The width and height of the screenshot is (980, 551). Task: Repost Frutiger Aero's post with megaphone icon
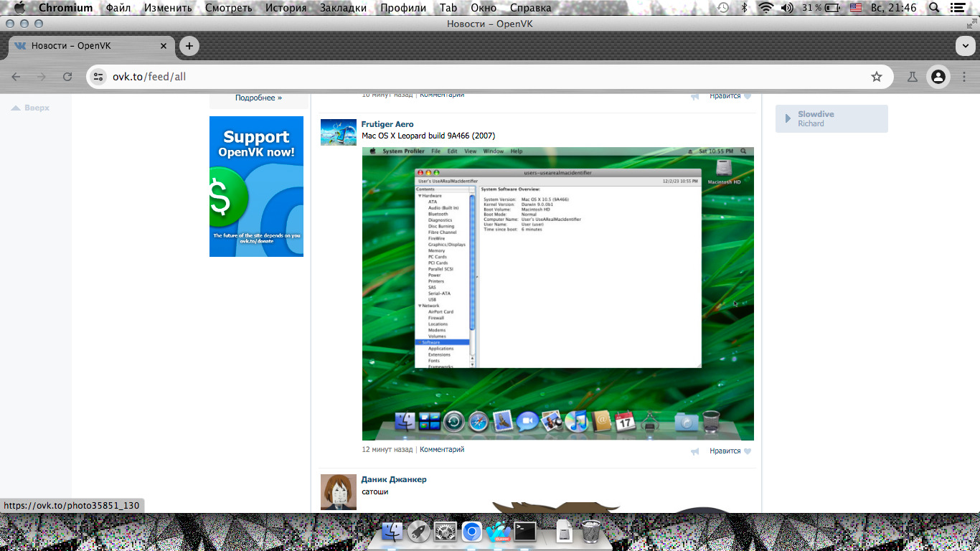tap(694, 451)
